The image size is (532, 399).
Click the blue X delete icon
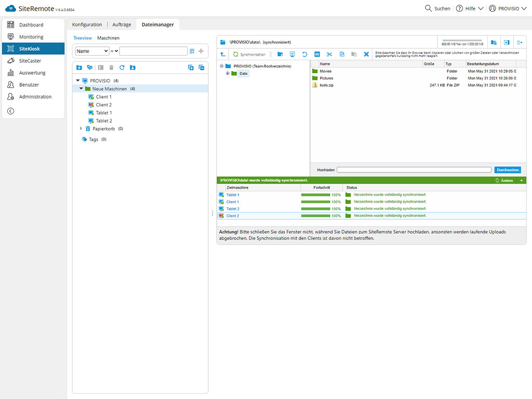coord(366,54)
